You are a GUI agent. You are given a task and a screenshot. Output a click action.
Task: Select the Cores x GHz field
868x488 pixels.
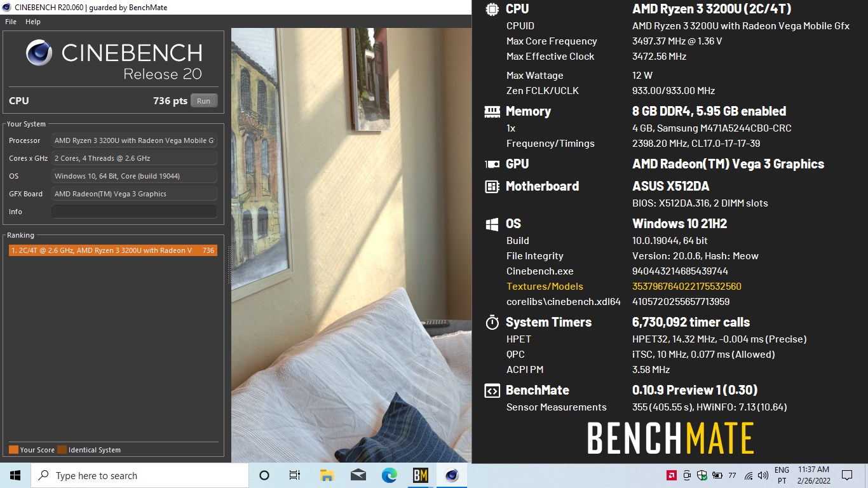click(134, 158)
